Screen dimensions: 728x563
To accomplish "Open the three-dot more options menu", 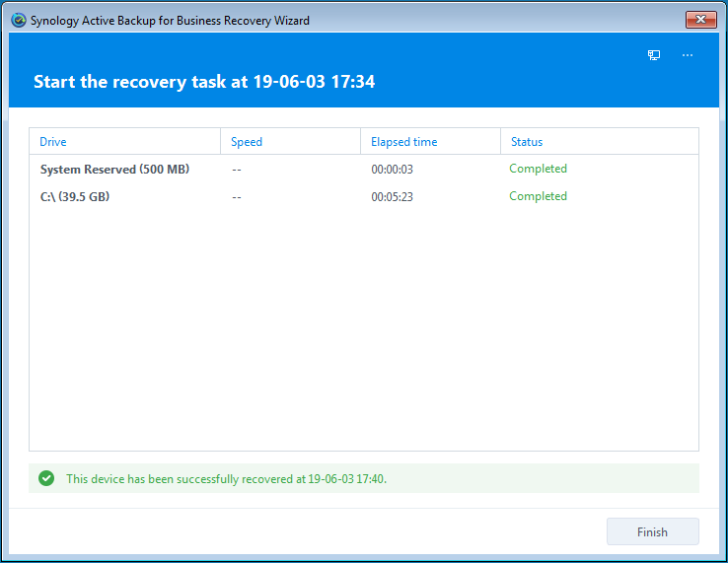I will [x=688, y=55].
